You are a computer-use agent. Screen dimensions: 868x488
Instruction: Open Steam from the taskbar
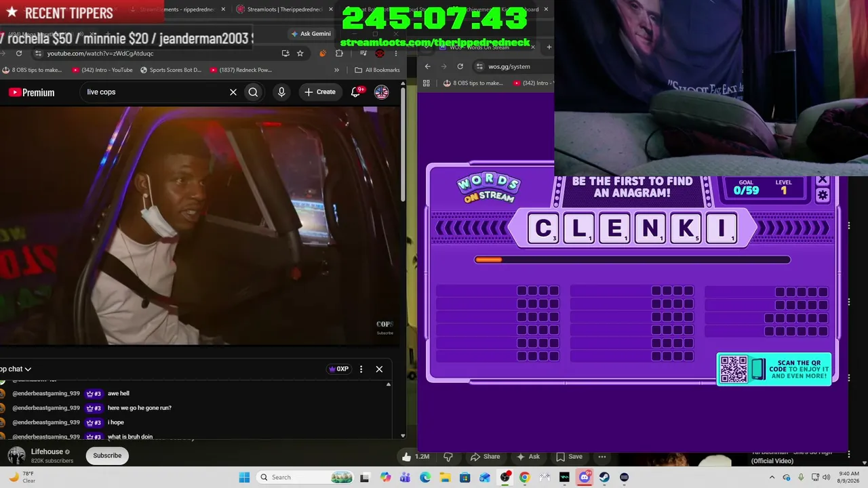click(x=604, y=478)
